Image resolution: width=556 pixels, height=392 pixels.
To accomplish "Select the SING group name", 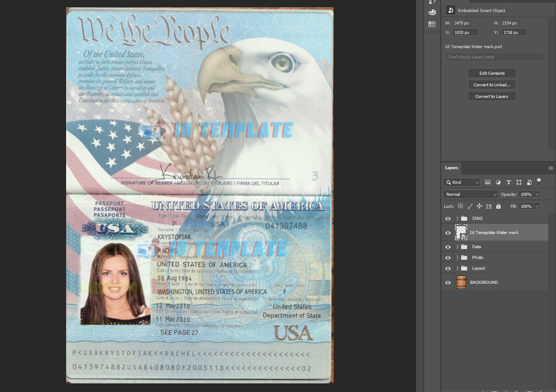I will [477, 219].
